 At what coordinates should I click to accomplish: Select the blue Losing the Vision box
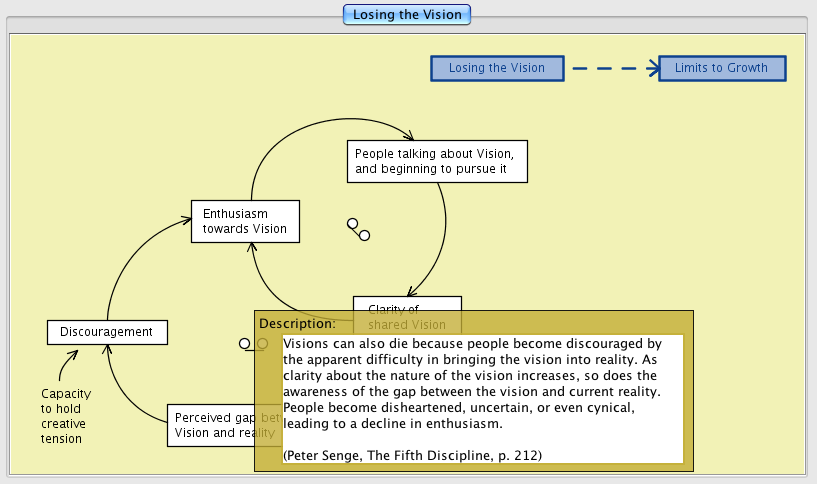coord(496,68)
